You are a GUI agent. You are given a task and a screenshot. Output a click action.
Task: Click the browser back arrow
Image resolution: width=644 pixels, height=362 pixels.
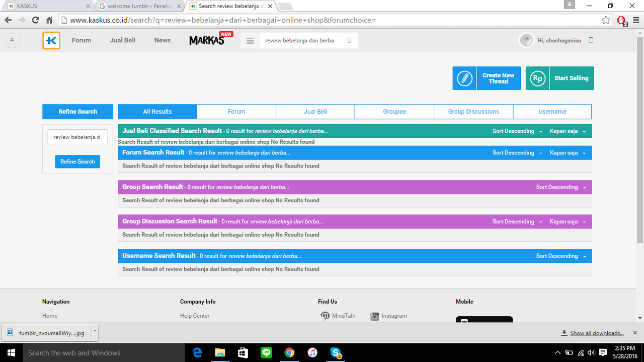(x=9, y=20)
